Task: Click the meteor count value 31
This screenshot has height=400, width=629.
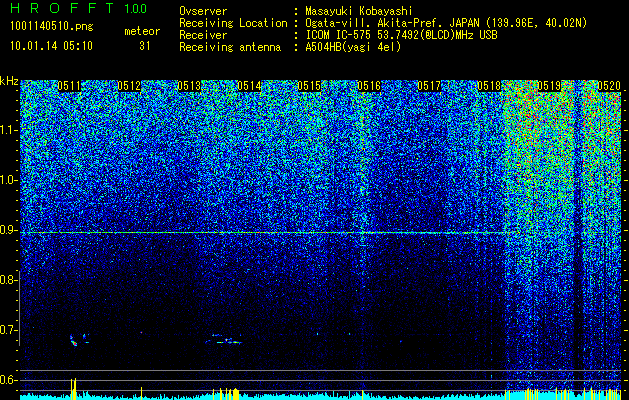Action: pyautogui.click(x=145, y=46)
